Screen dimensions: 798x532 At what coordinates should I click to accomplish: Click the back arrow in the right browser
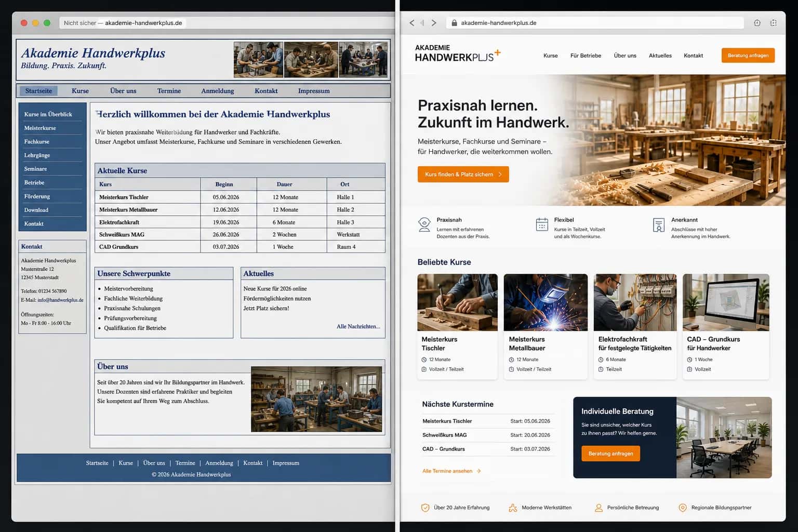click(412, 23)
